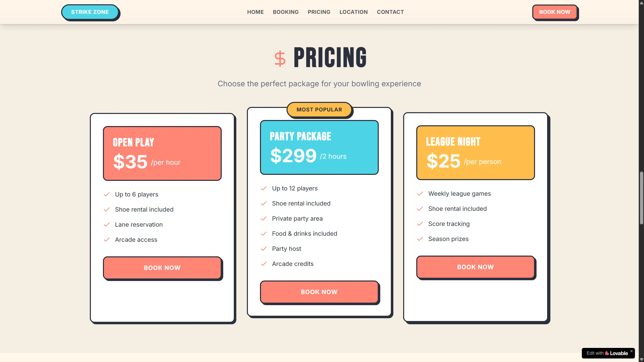Viewport: 644px width, 362px height.
Task: Open the Home nav menu item
Action: point(255,12)
